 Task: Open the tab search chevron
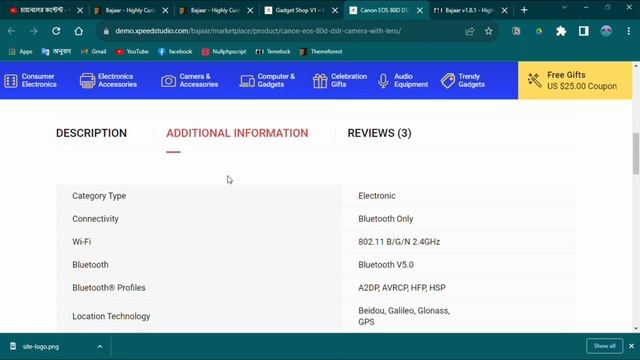[x=564, y=7]
